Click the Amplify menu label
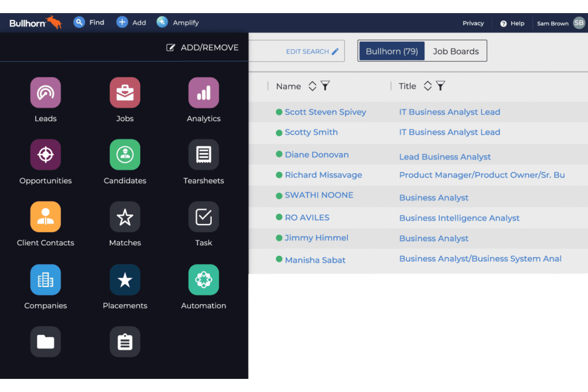Screen dimensions: 588x392 [x=186, y=23]
